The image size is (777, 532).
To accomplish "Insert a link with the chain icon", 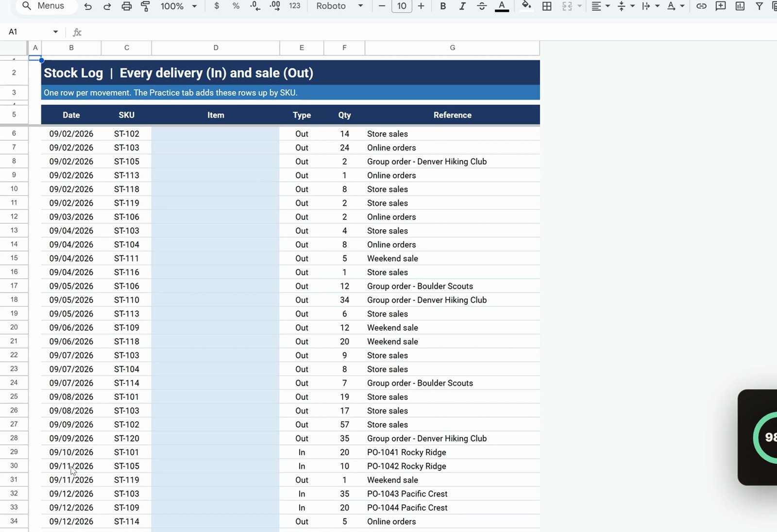I will pyautogui.click(x=701, y=6).
